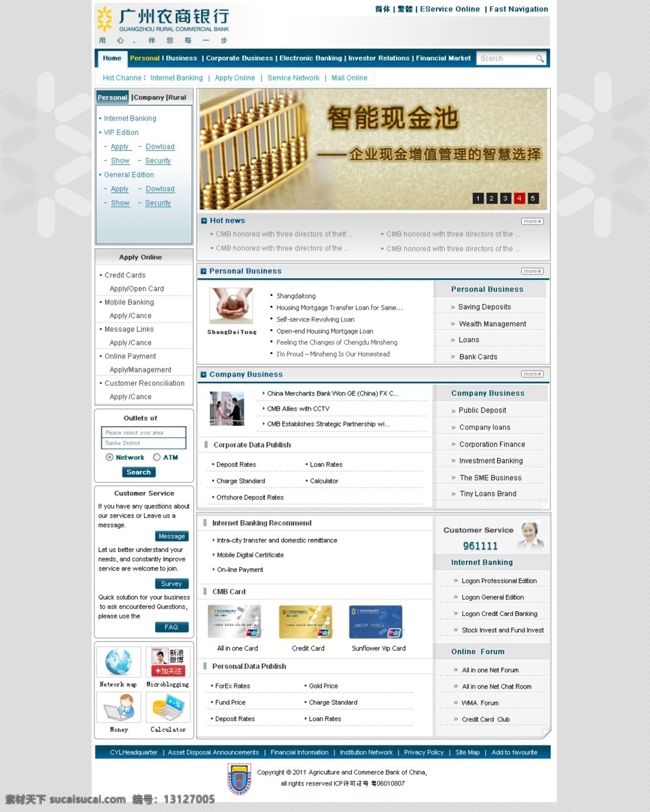Click the Company Business more button
The image size is (650, 812).
(x=532, y=374)
